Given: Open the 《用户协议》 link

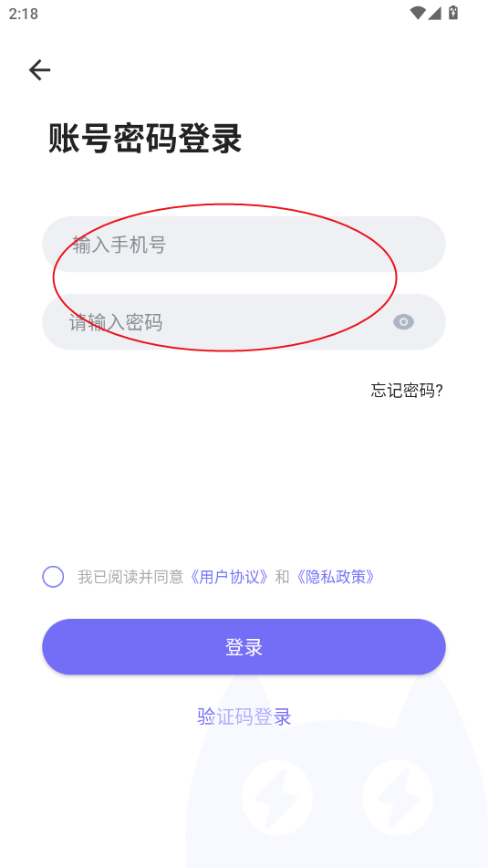Looking at the screenshot, I should 229,578.
